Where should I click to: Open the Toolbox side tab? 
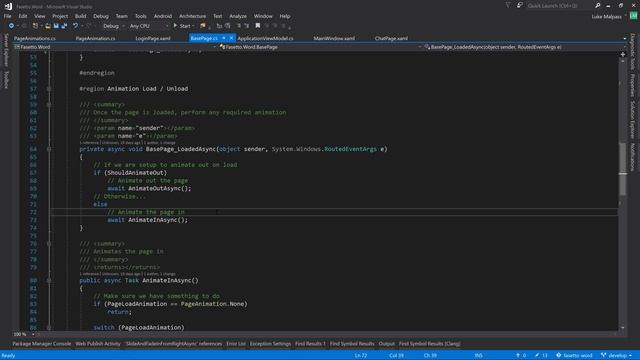tap(6, 79)
